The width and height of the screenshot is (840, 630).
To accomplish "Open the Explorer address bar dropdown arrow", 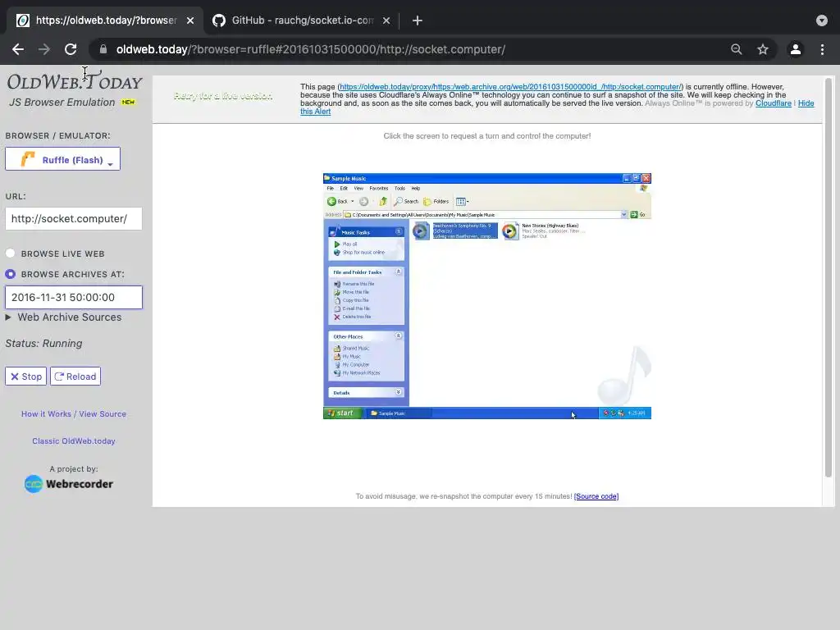I will click(x=624, y=215).
